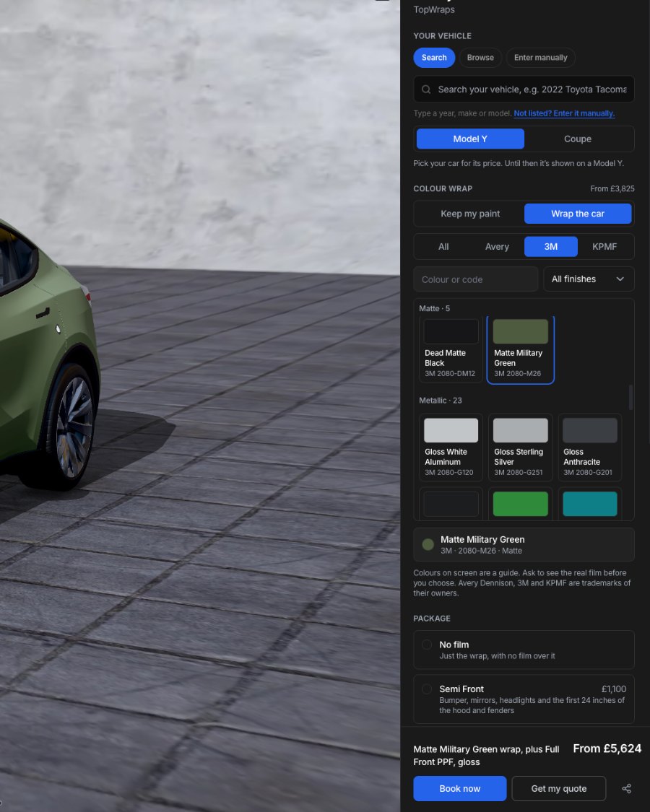Click the share icon beside Get my quote
This screenshot has height=812, width=650.
pos(626,788)
